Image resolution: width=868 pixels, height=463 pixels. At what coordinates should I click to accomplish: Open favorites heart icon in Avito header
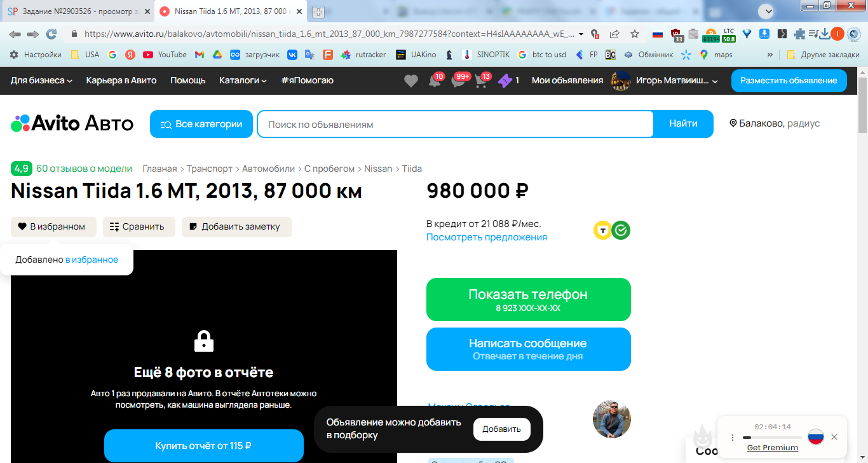(411, 81)
